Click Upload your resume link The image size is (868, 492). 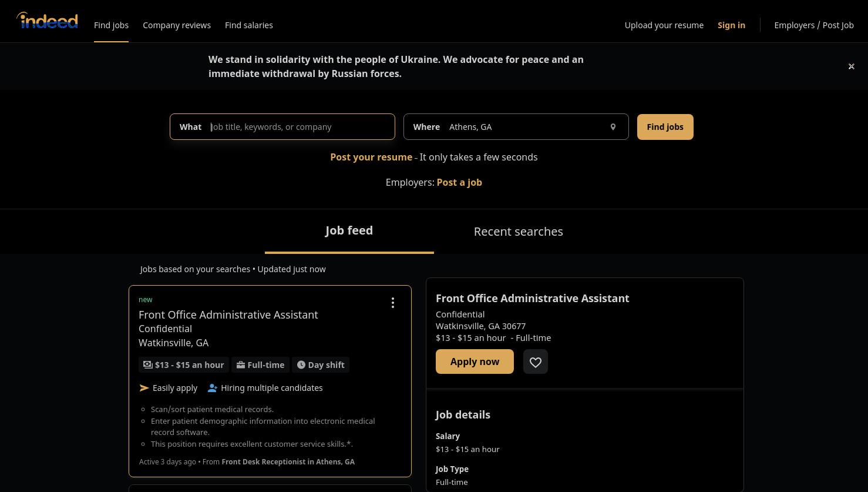point(664,25)
